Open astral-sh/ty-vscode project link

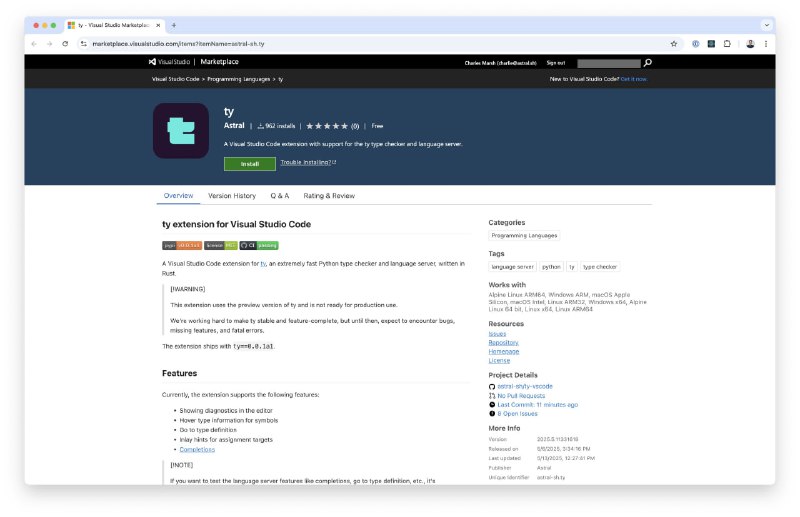pyautogui.click(x=525, y=387)
